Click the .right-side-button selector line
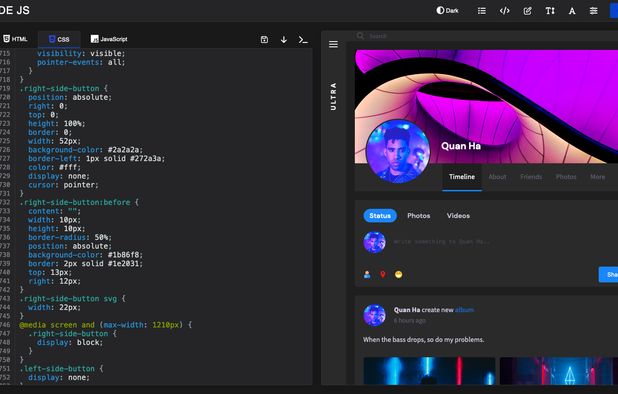The width and height of the screenshot is (618, 394). click(63, 88)
